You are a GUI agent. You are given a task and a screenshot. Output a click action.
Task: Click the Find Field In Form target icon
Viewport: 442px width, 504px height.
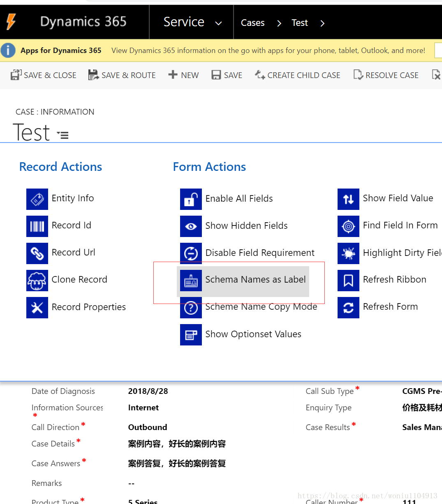coord(348,226)
